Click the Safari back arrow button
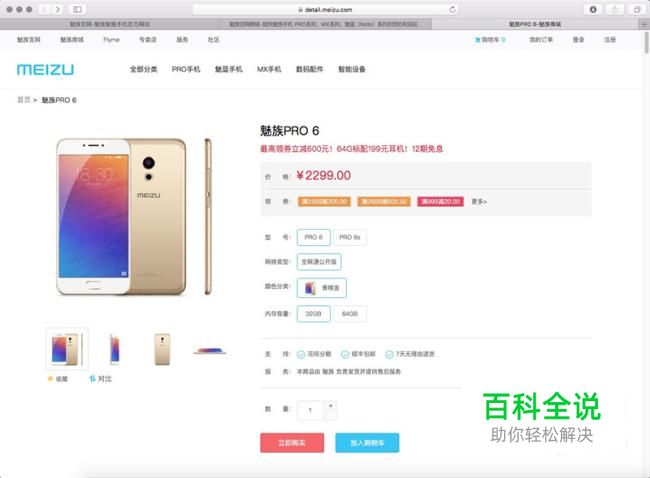The image size is (650, 478). pos(44,9)
